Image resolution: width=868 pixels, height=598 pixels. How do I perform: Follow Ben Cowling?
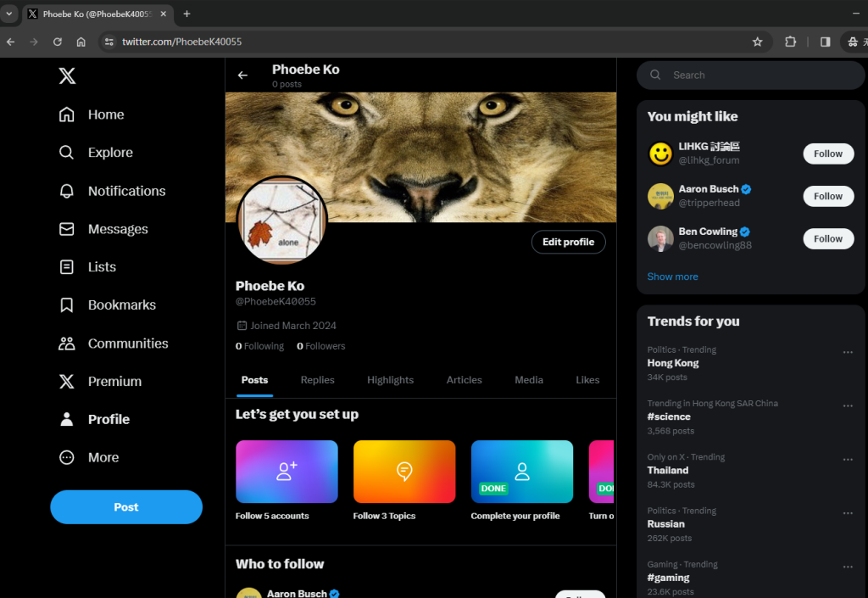828,238
